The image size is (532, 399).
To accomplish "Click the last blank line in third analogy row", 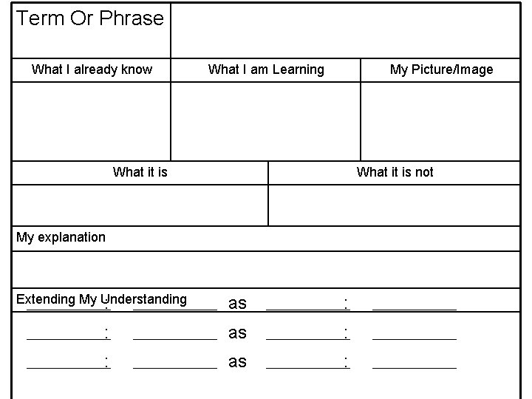I will [x=415, y=367].
